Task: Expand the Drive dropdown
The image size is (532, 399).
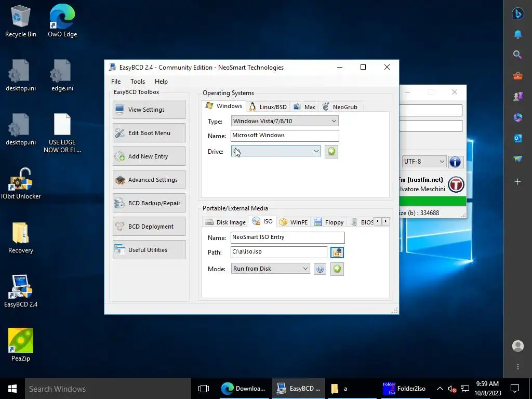Action: pos(276,151)
